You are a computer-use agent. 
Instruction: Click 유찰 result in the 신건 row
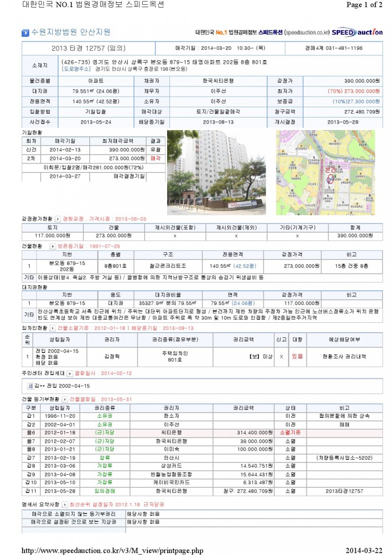[155, 150]
